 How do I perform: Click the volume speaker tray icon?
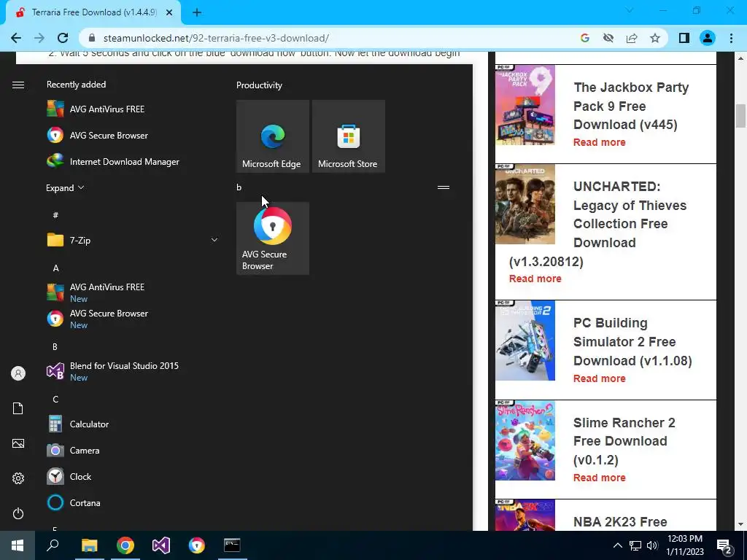652,545
